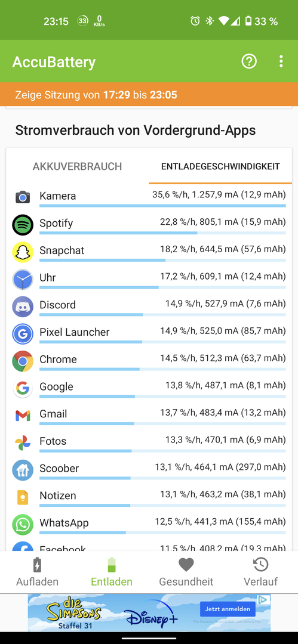Open the Pixel Launcher usage row

pos(149,333)
